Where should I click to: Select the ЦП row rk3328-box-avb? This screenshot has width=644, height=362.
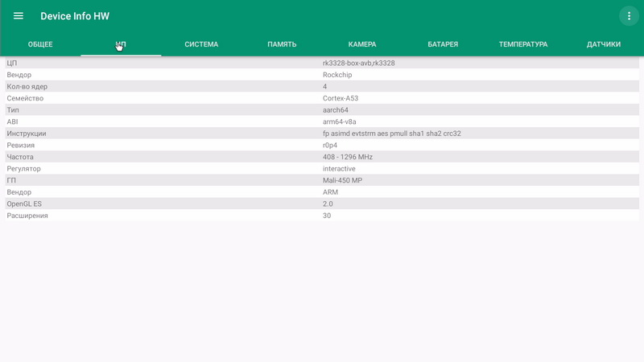(x=322, y=63)
